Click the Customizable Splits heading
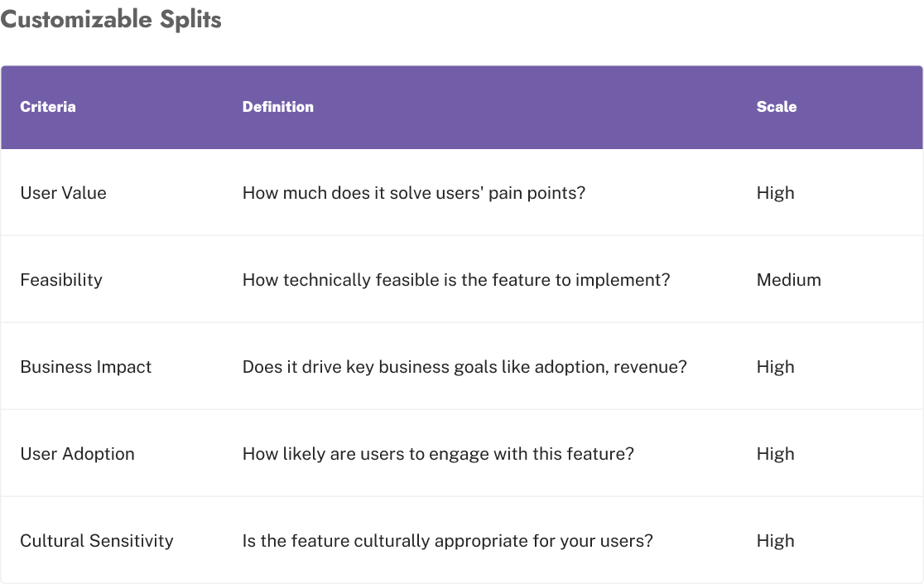924x584 pixels. [111, 19]
